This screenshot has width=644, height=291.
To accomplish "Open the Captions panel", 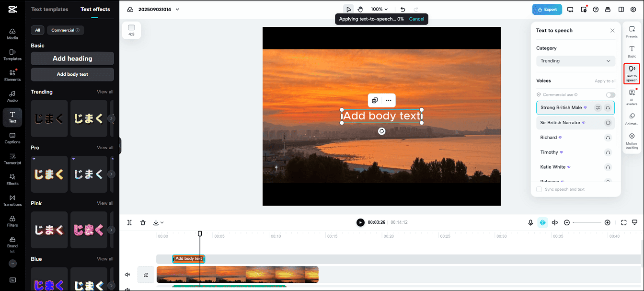I will click(x=12, y=138).
